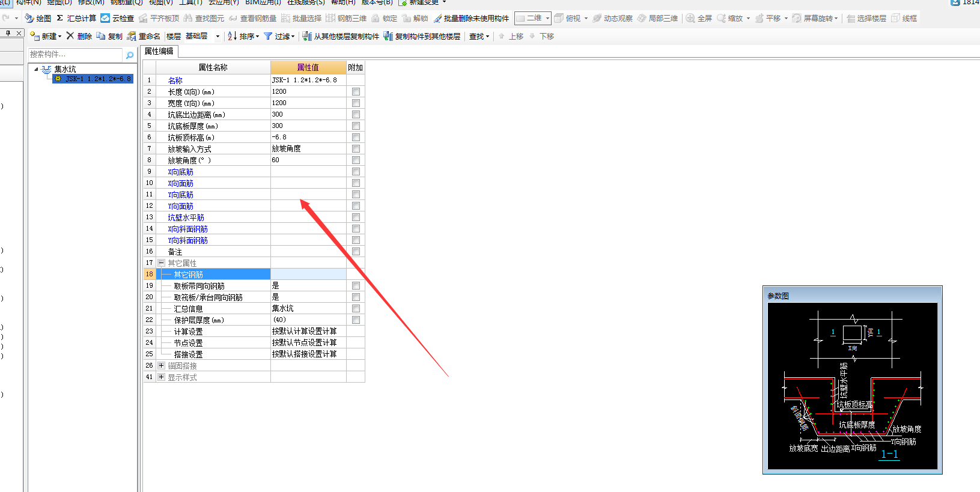Click 全屏 fullscreen zoom icon
Screen dimensions: 980x492
pyautogui.click(x=690, y=19)
